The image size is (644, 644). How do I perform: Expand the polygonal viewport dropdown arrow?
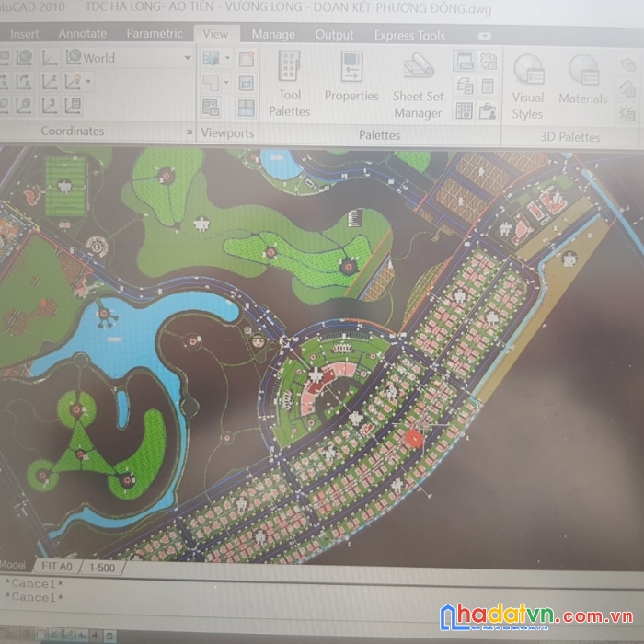pyautogui.click(x=226, y=83)
